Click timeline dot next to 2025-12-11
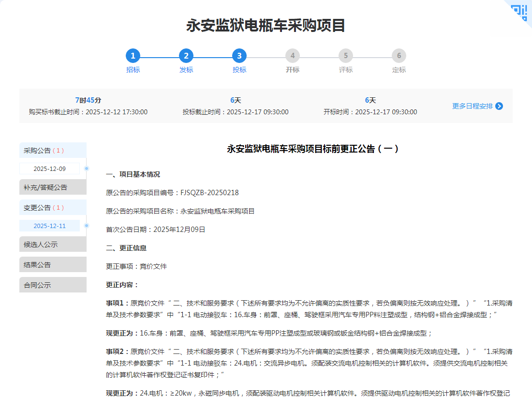 tap(87, 226)
